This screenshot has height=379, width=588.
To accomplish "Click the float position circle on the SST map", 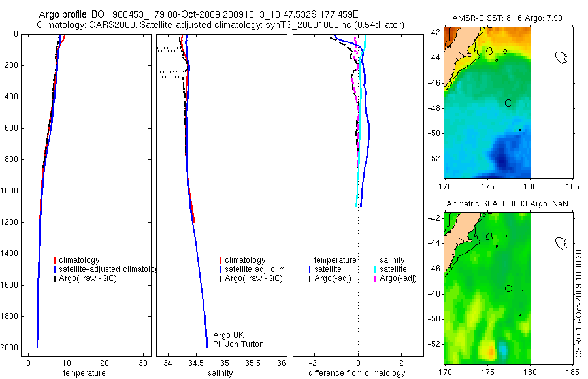I will click(508, 103).
